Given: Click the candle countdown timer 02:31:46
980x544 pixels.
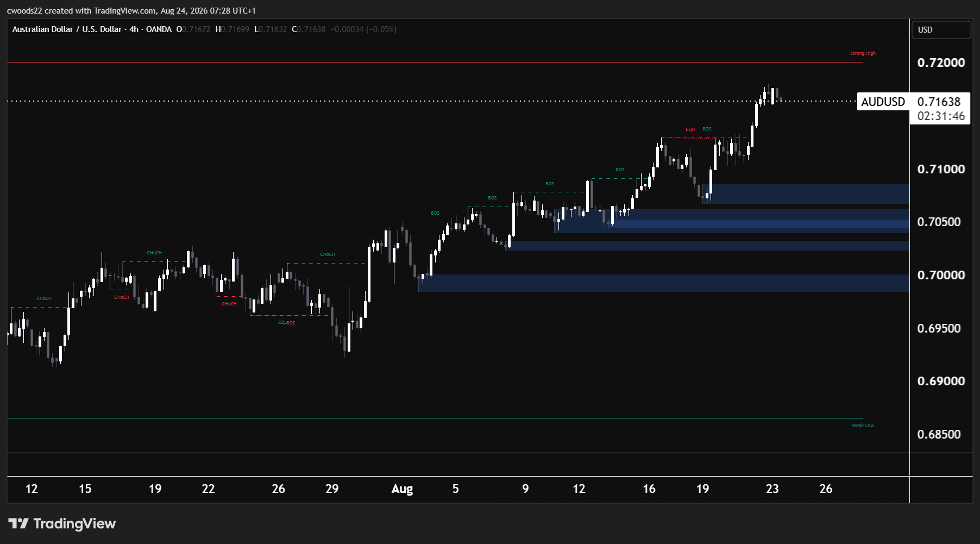Looking at the screenshot, I should point(941,116).
